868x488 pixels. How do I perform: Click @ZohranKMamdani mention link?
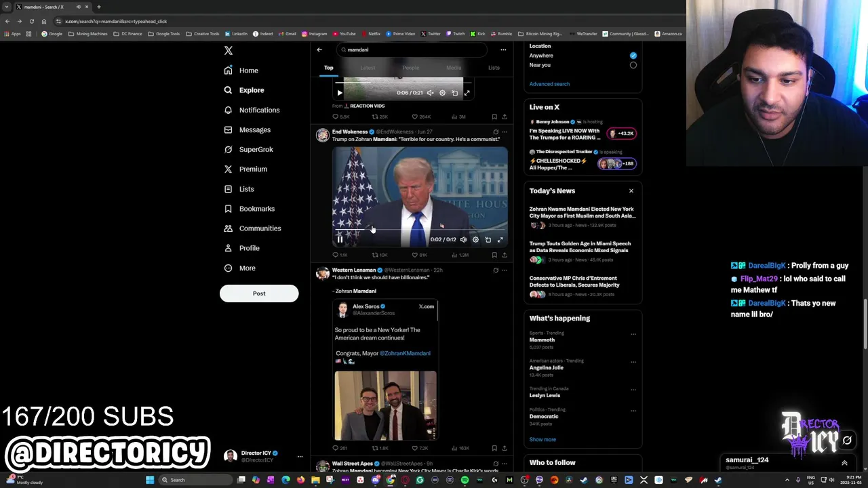(x=405, y=353)
